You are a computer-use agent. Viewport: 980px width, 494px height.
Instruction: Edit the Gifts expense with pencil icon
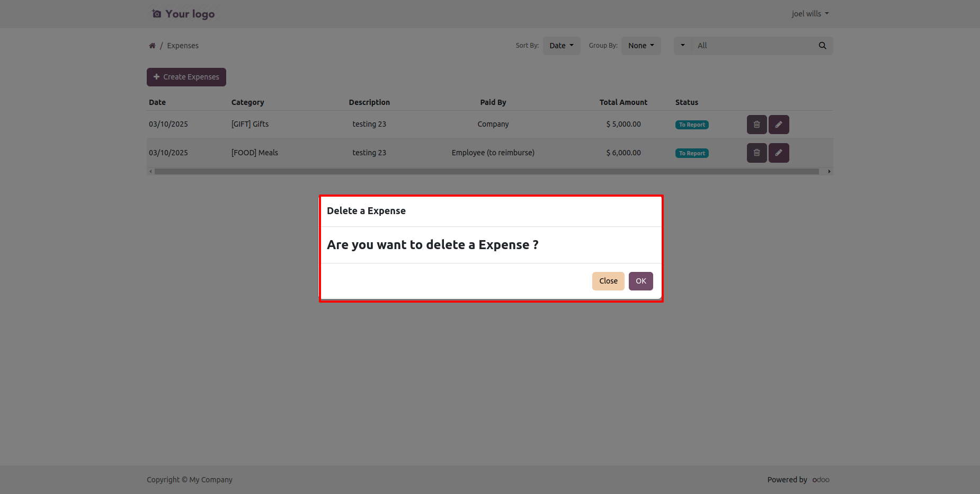779,125
